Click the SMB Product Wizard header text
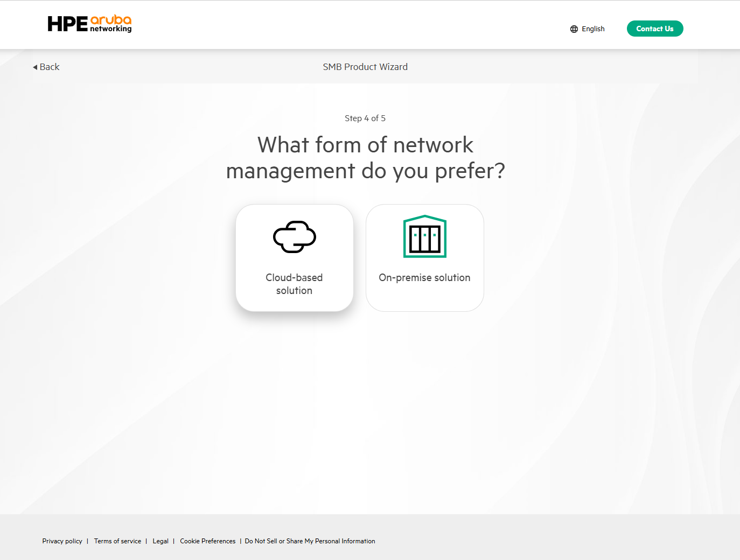This screenshot has width=740, height=560. [365, 67]
